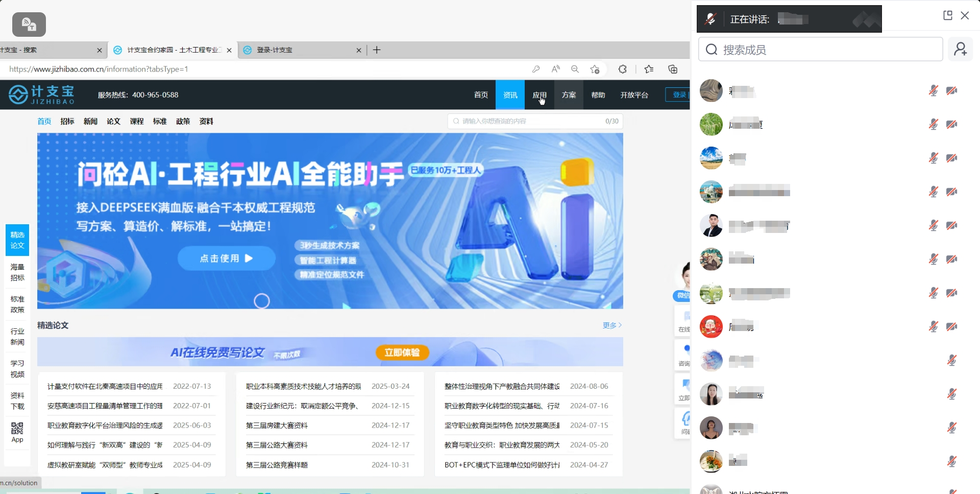Viewport: 980px width, 494px height.
Task: Open 首页 in the dark top navigation
Action: [481, 95]
